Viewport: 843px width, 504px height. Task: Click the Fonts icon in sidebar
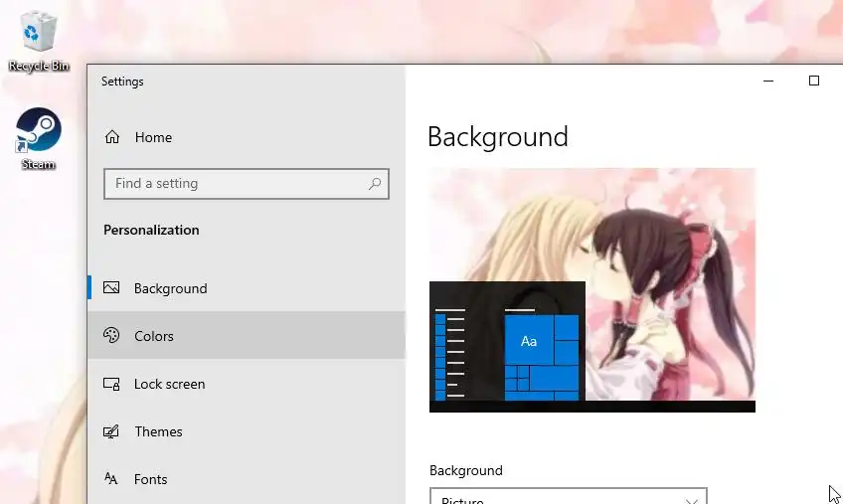pos(110,479)
